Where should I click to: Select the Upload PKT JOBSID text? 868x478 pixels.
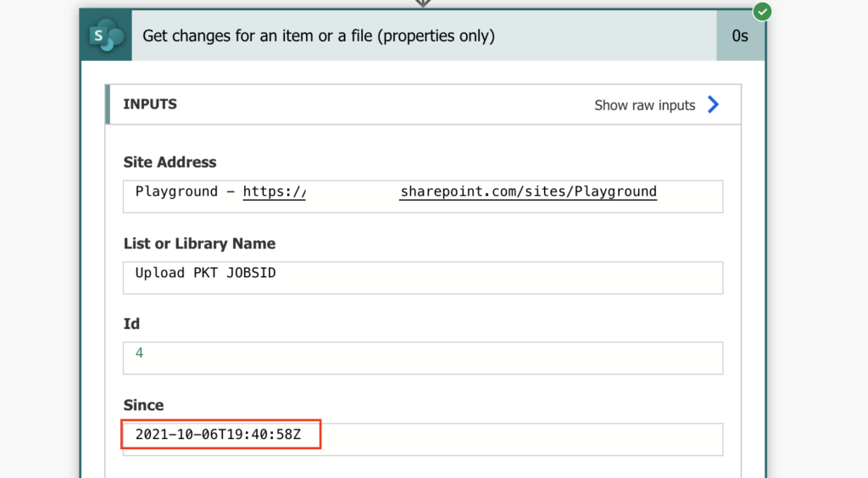[x=205, y=273]
